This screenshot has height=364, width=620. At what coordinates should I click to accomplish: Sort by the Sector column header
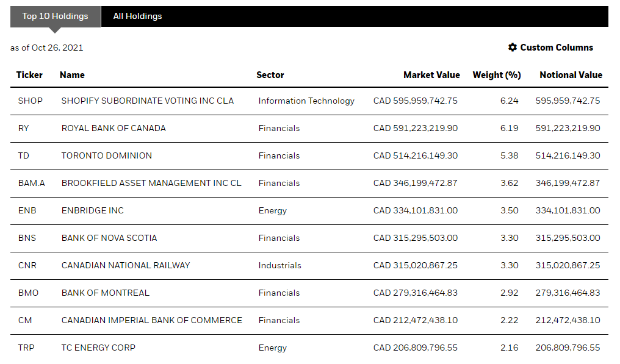pyautogui.click(x=270, y=75)
